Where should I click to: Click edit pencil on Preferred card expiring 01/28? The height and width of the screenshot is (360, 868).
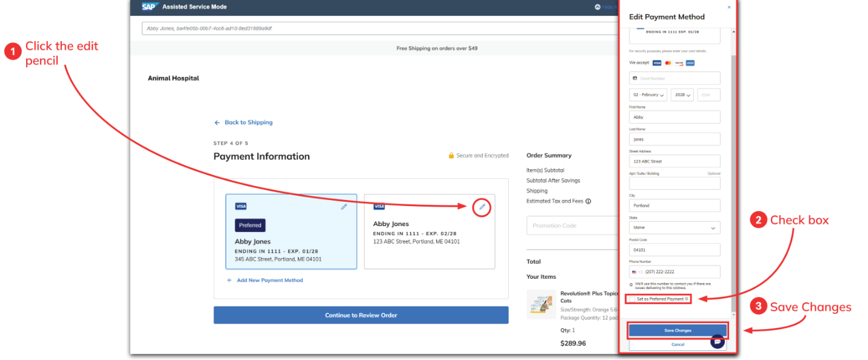click(x=344, y=207)
